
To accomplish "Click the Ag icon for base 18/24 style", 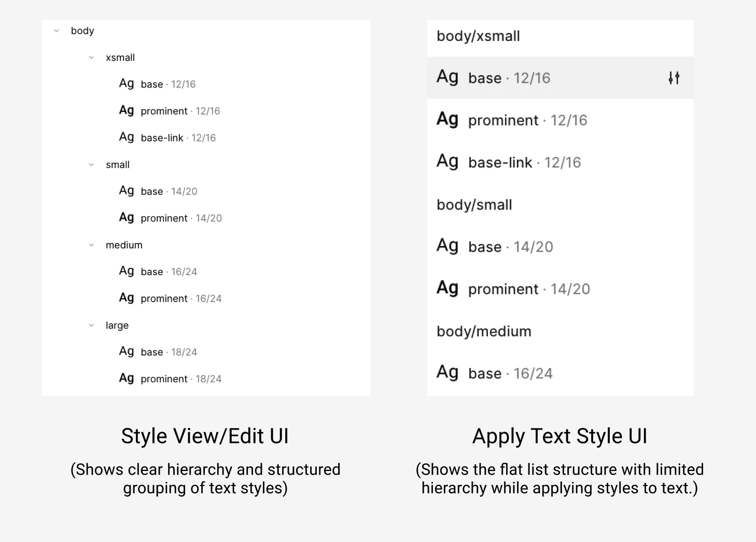I will point(126,351).
